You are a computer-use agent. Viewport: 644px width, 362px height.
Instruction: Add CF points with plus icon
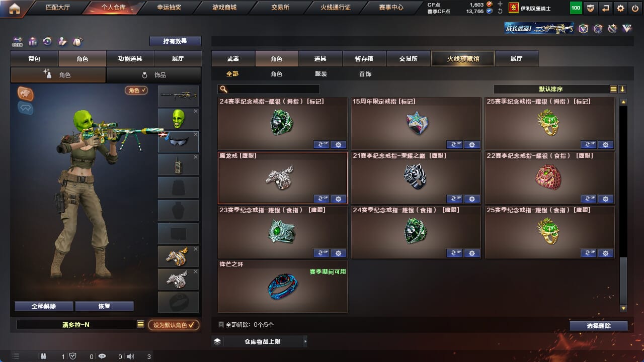click(x=500, y=4)
